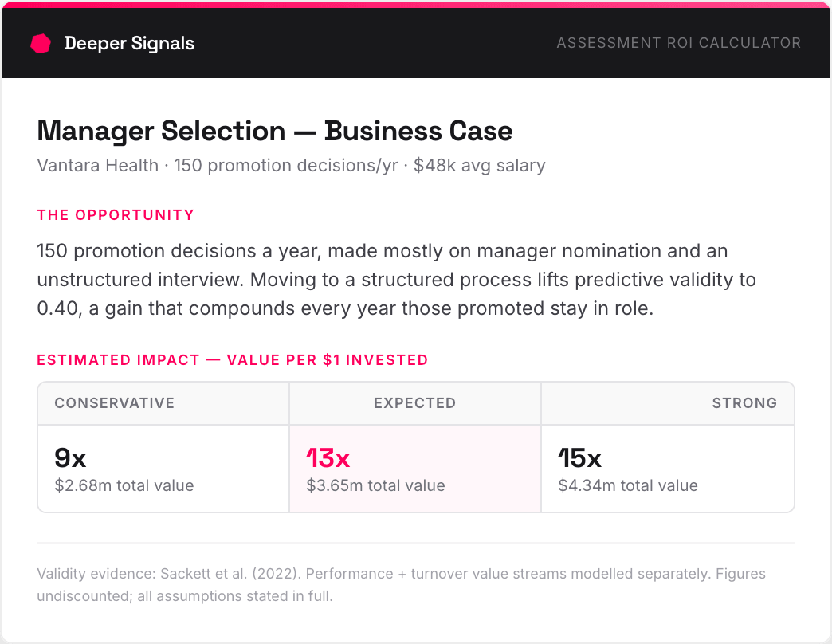Click the footnote about undiscounted figures

[401, 585]
